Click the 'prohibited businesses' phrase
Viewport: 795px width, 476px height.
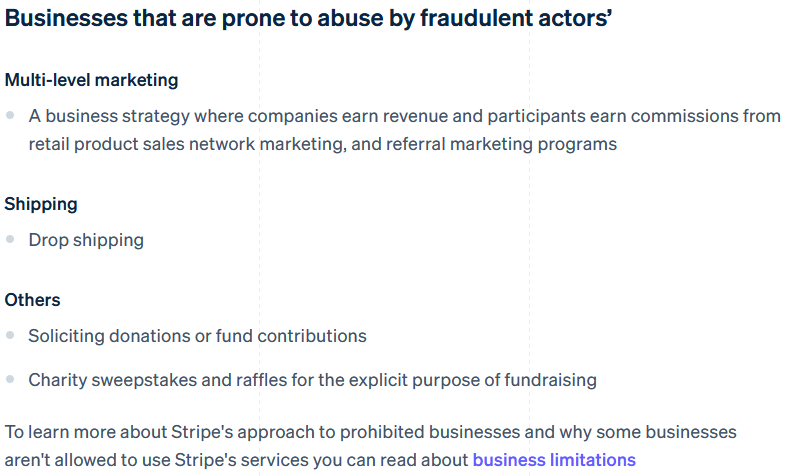click(x=430, y=432)
